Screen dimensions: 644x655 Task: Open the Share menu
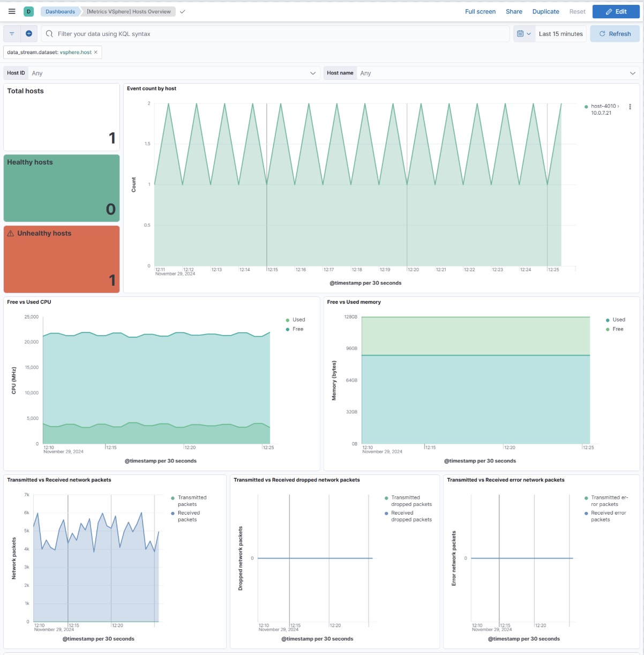coord(513,12)
